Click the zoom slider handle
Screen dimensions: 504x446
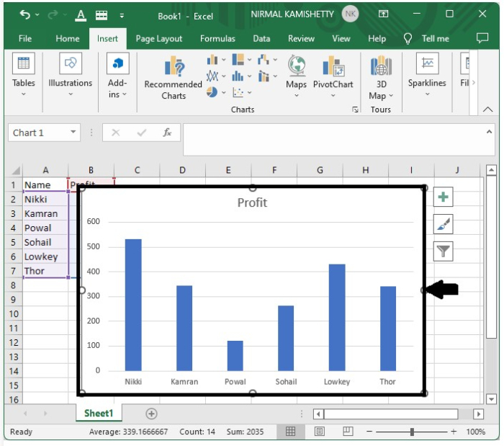coord(412,432)
